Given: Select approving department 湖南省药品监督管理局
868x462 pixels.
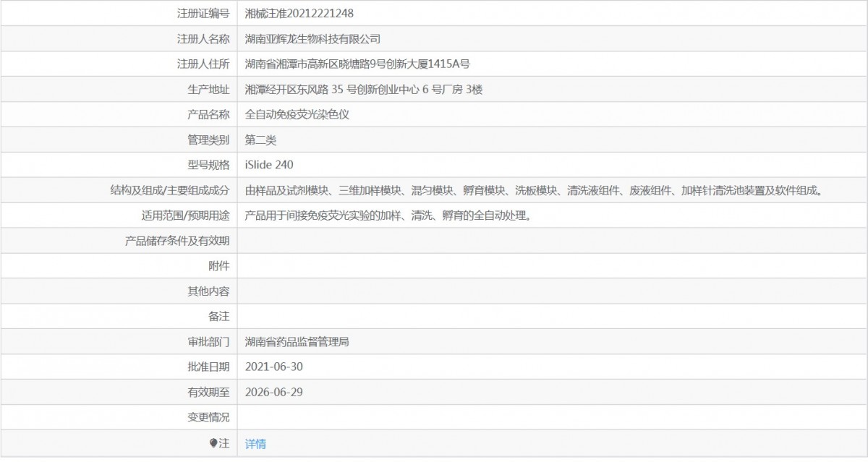Looking at the screenshot, I should [x=297, y=342].
